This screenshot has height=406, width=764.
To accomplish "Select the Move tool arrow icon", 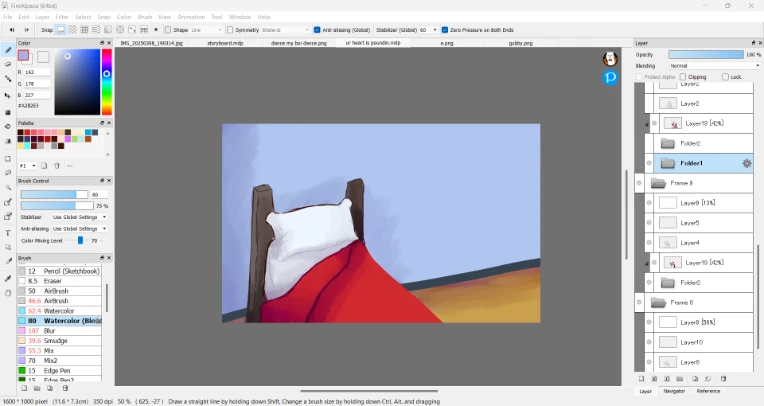I will [x=8, y=96].
